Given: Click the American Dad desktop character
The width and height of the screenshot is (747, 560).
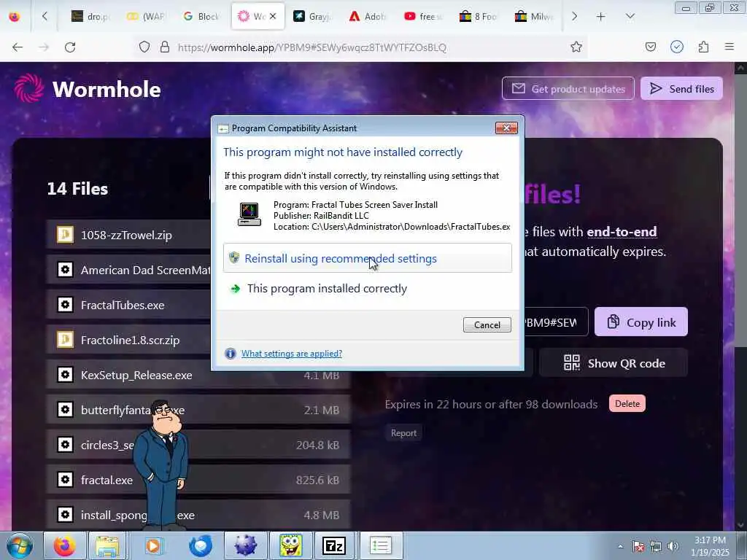Looking at the screenshot, I should point(160,464).
